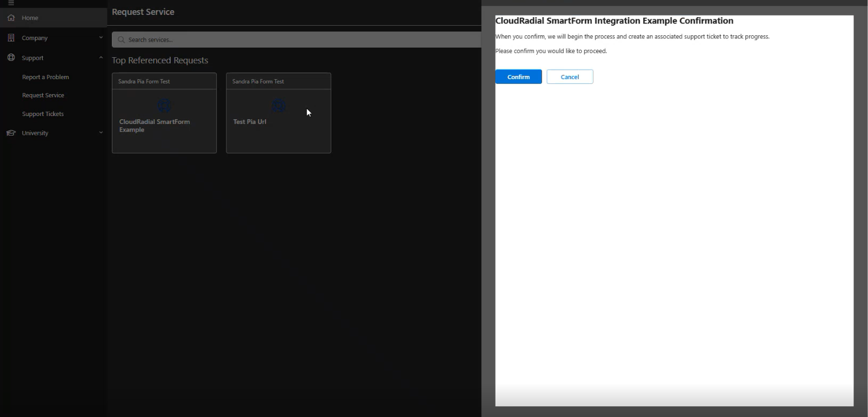The image size is (868, 417).
Task: Click the Test Pia Url card icon
Action: [x=278, y=105]
